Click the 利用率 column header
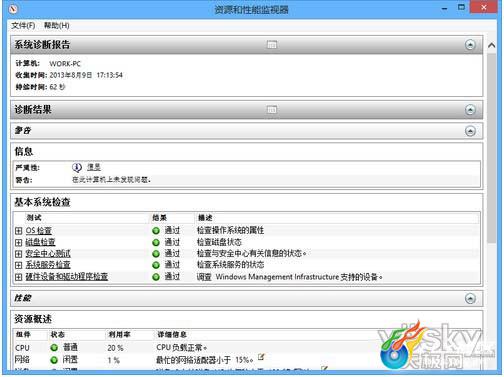 [x=119, y=334]
